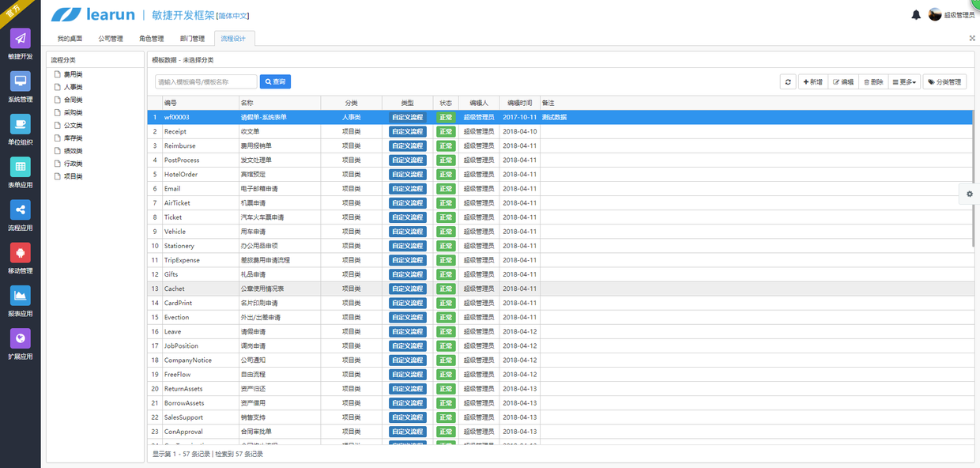Click the SalesSupport cell
This screenshot has width=980, height=468.
(200, 417)
